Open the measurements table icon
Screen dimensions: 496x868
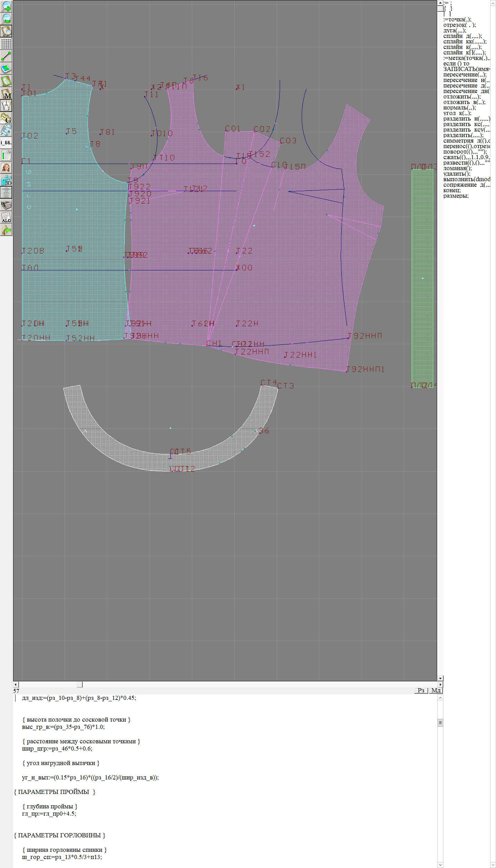pyautogui.click(x=6, y=155)
